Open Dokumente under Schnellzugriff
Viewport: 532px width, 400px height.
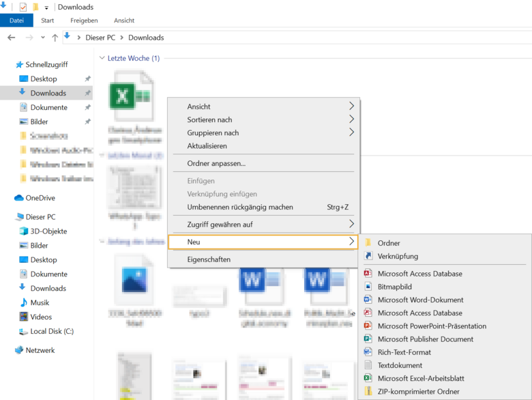pos(49,107)
